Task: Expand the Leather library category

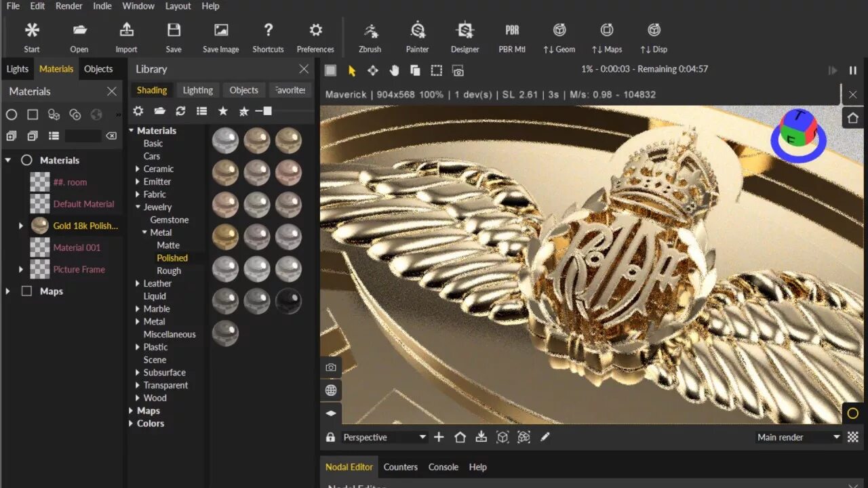Action: point(138,284)
